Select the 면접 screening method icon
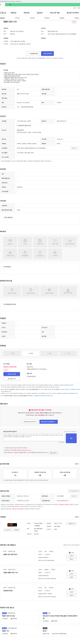80x644 pixels. pos(31,353)
